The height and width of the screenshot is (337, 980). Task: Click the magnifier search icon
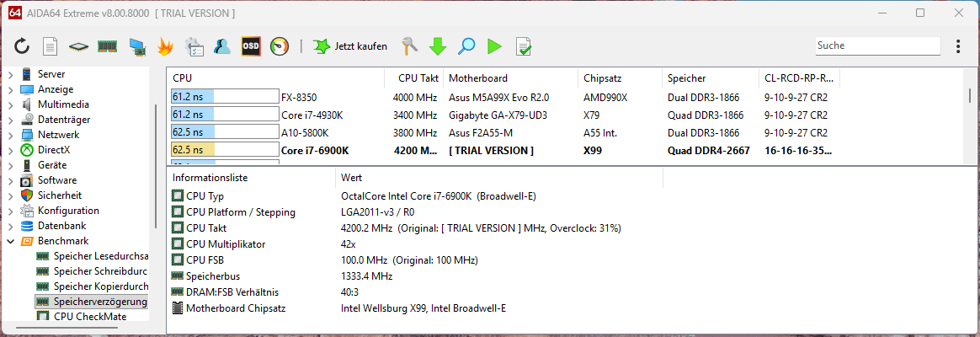[x=466, y=46]
